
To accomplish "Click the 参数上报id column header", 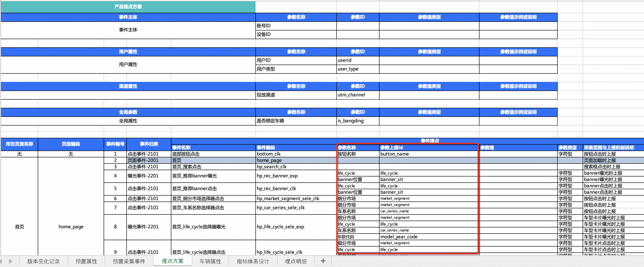I will (429, 148).
